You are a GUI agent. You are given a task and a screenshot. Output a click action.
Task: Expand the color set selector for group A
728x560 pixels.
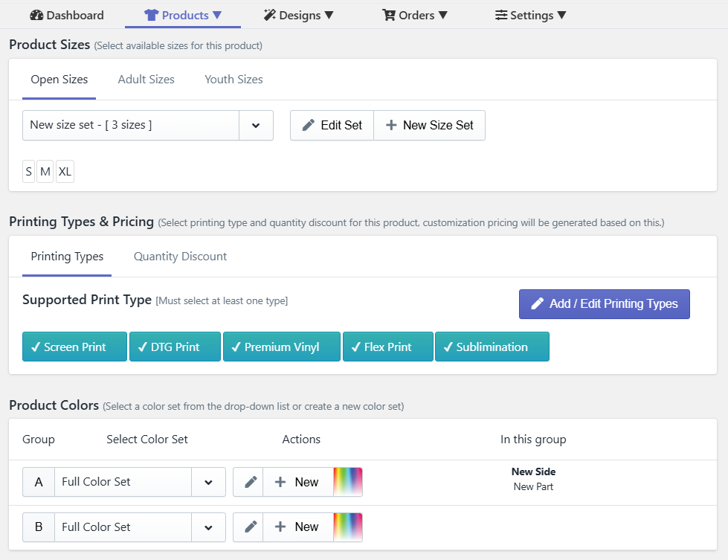(208, 482)
